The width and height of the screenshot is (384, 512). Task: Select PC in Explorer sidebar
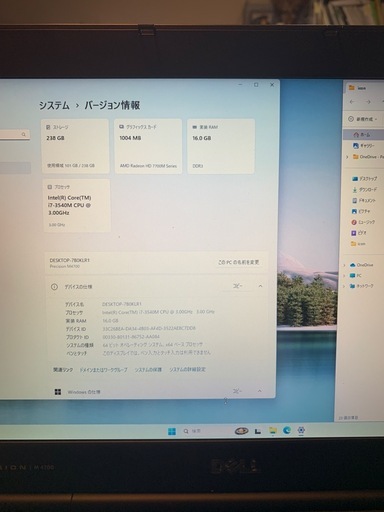click(355, 276)
